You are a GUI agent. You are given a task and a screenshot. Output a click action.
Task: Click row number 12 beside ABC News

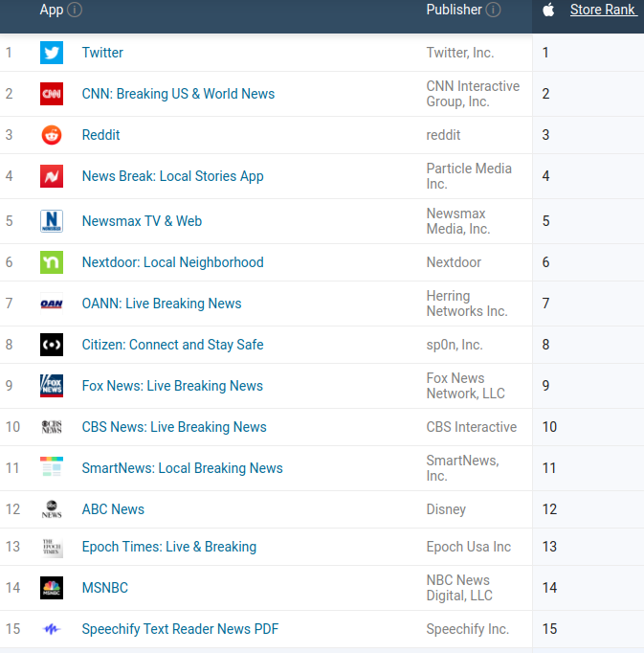12,509
